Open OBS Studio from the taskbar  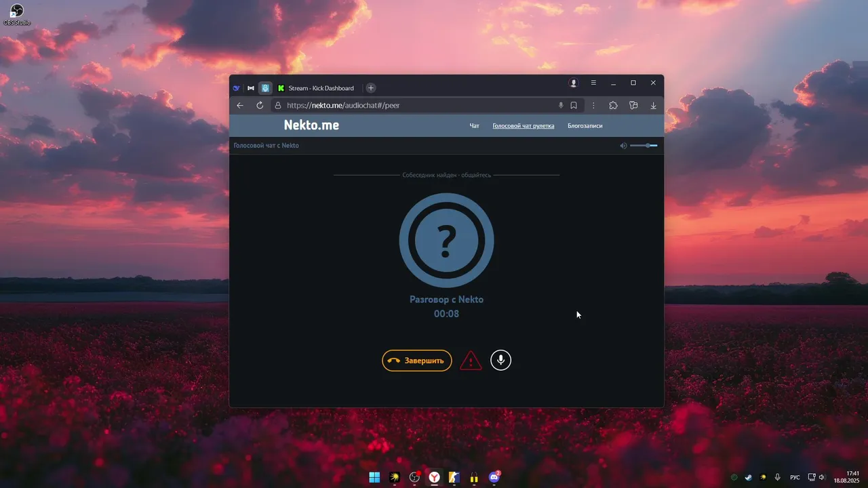[x=414, y=478]
